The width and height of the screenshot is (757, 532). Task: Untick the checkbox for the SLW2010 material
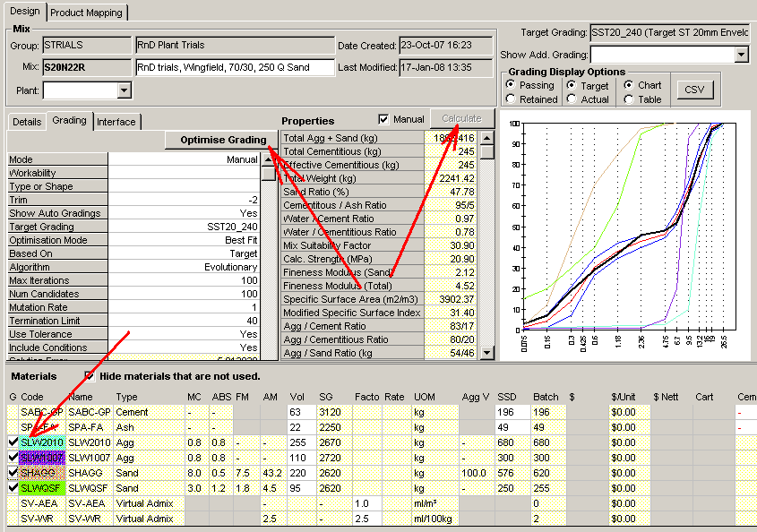[12, 442]
